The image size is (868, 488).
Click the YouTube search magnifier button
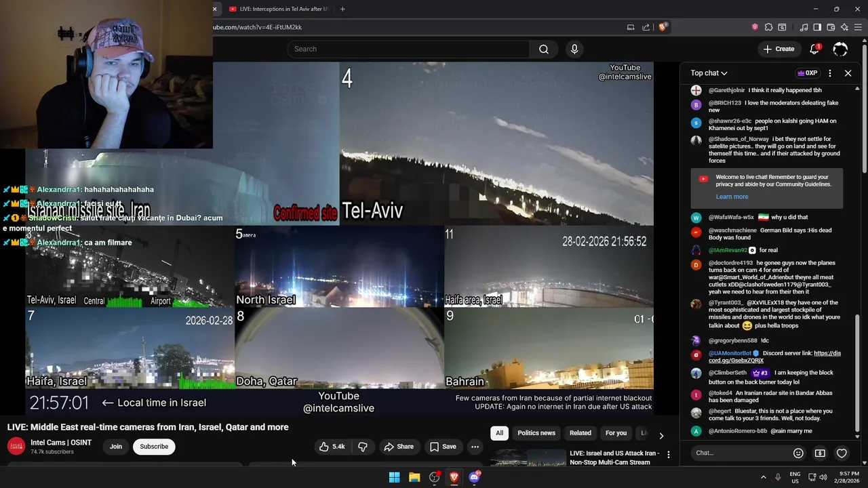(x=544, y=49)
